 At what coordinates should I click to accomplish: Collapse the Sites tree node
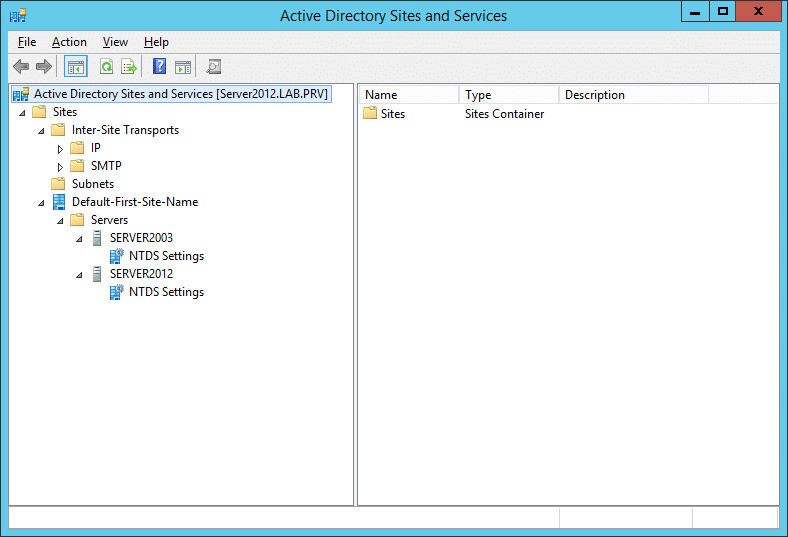(22, 113)
